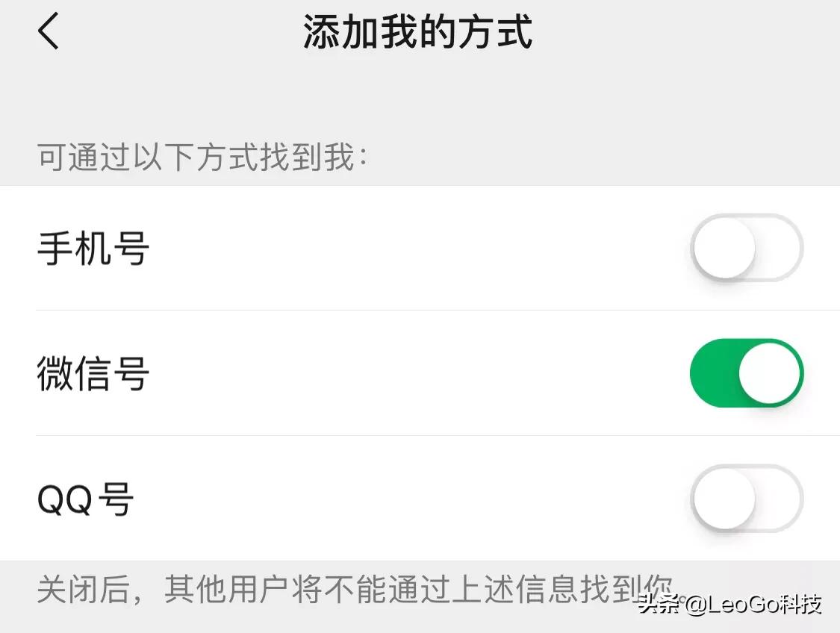Image resolution: width=840 pixels, height=633 pixels.
Task: Tap the 手机号 text label
Action: 92,250
